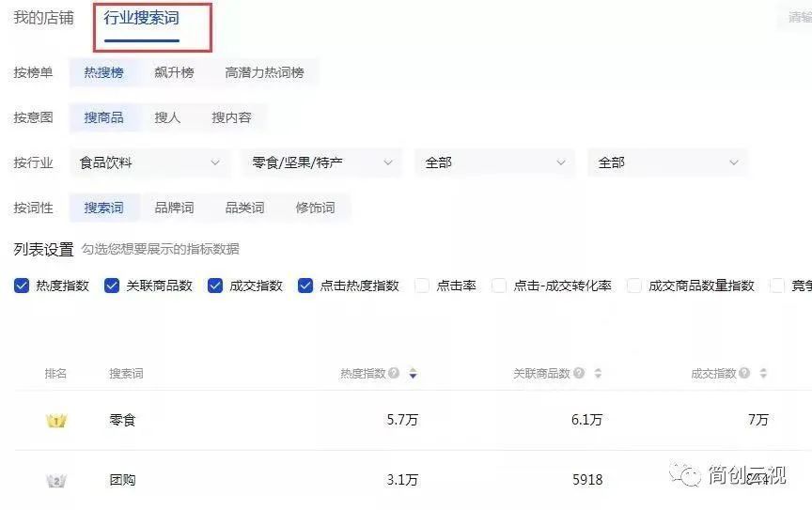The height and width of the screenshot is (510, 812).
Task: Switch to 飙升榜 ranking list
Action: 175,72
